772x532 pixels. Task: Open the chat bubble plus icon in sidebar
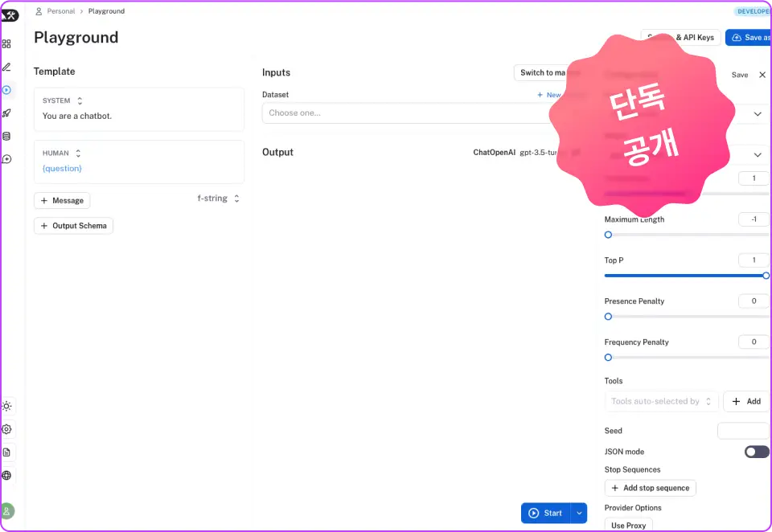tap(6, 159)
